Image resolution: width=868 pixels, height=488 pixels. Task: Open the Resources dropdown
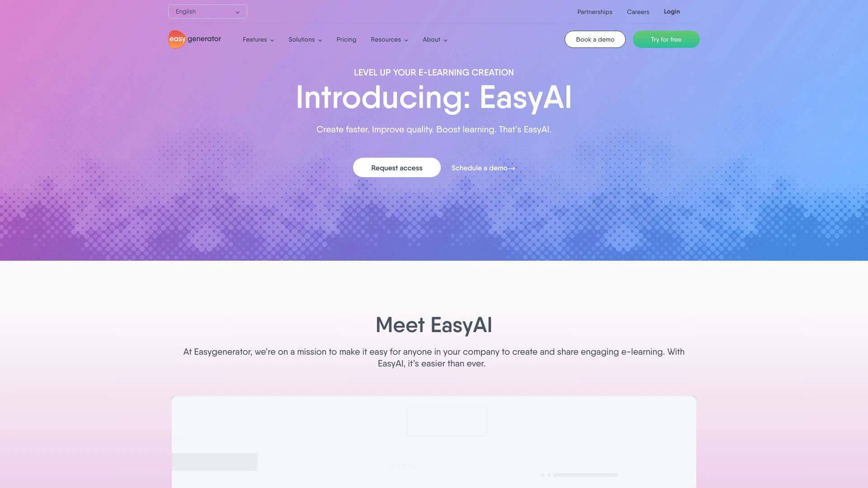(389, 39)
